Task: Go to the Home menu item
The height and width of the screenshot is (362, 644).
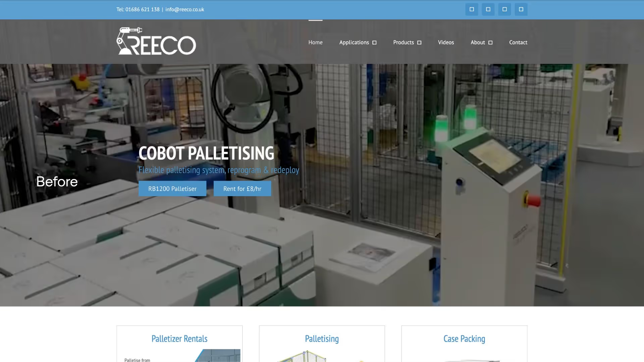Action: (x=315, y=42)
